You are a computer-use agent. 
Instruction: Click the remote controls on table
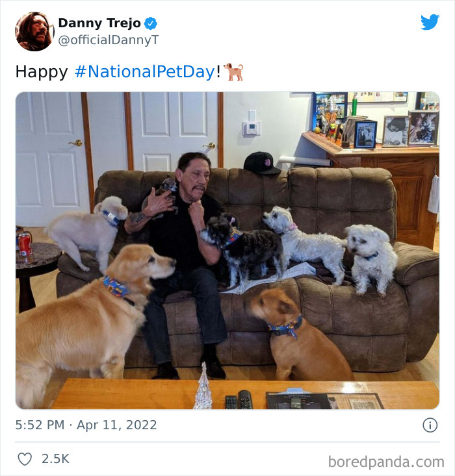(239, 399)
